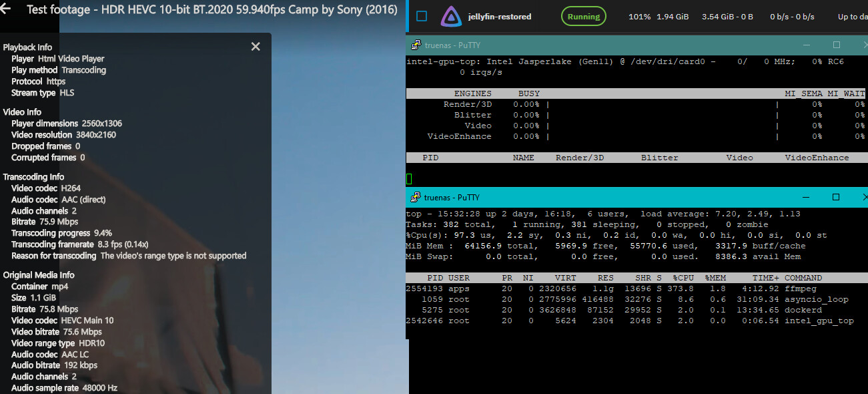Maximize the upper truenas PuTTY window
This screenshot has height=394, width=868.
(x=836, y=45)
